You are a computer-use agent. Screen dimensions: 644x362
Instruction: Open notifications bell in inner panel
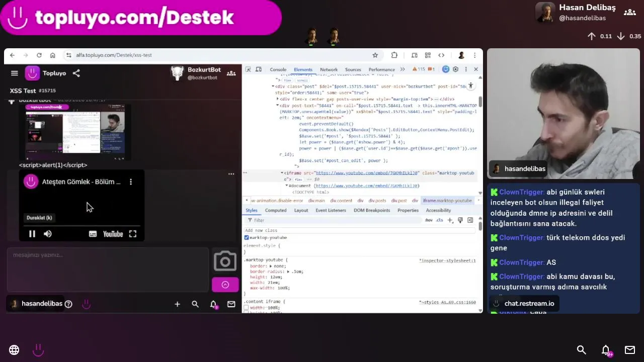(x=213, y=304)
